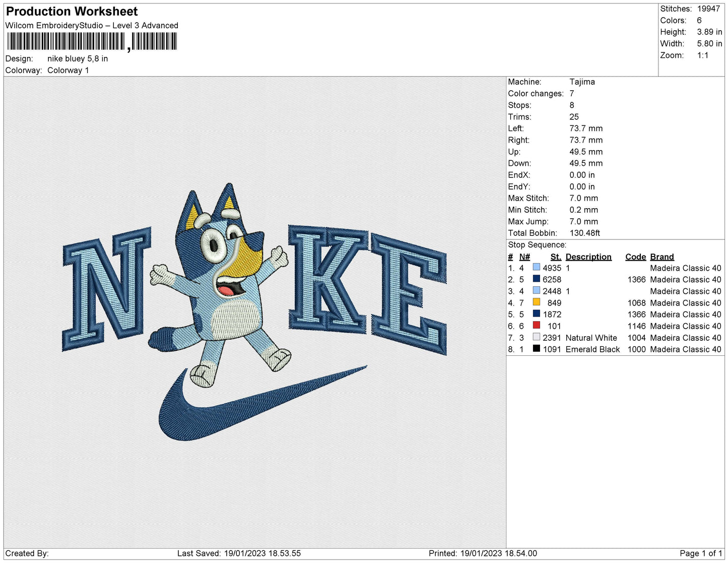Click thread code 1068 in the table
The height and width of the screenshot is (563, 728).
click(x=636, y=303)
